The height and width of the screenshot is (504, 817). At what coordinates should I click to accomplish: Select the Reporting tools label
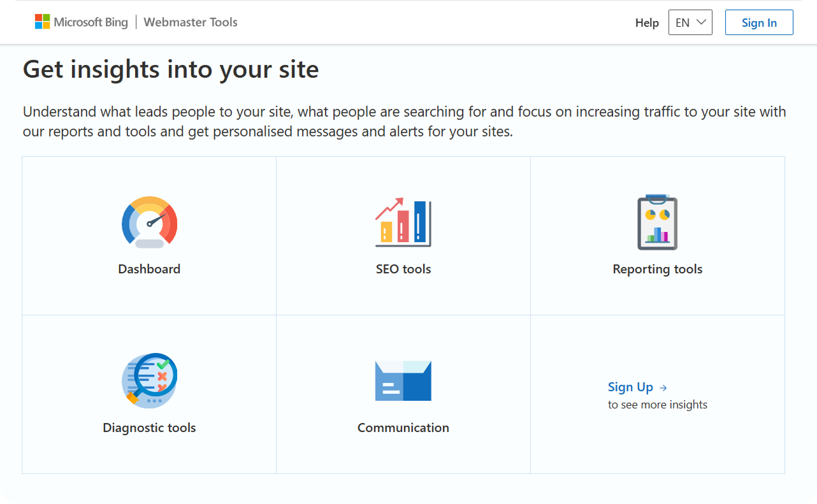[x=657, y=269]
